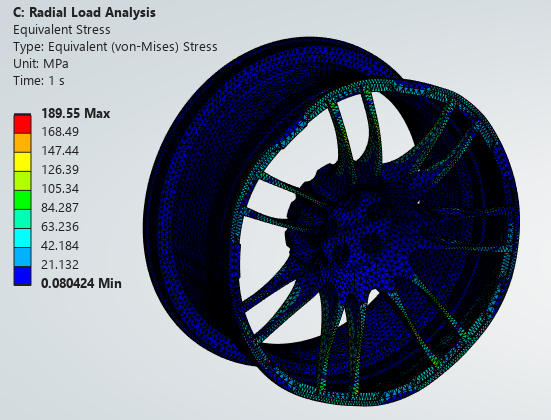The height and width of the screenshot is (420, 551).
Task: Click the teal legend color band
Action: (22, 219)
